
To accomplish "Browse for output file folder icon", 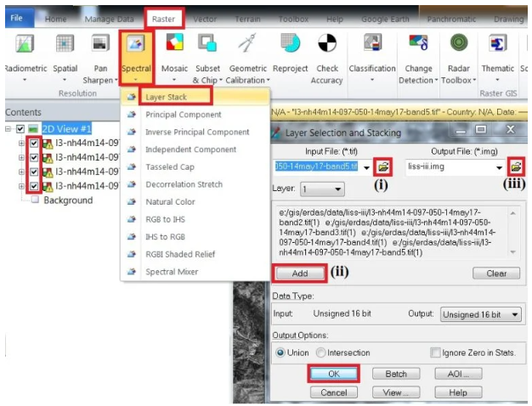I will tap(516, 166).
